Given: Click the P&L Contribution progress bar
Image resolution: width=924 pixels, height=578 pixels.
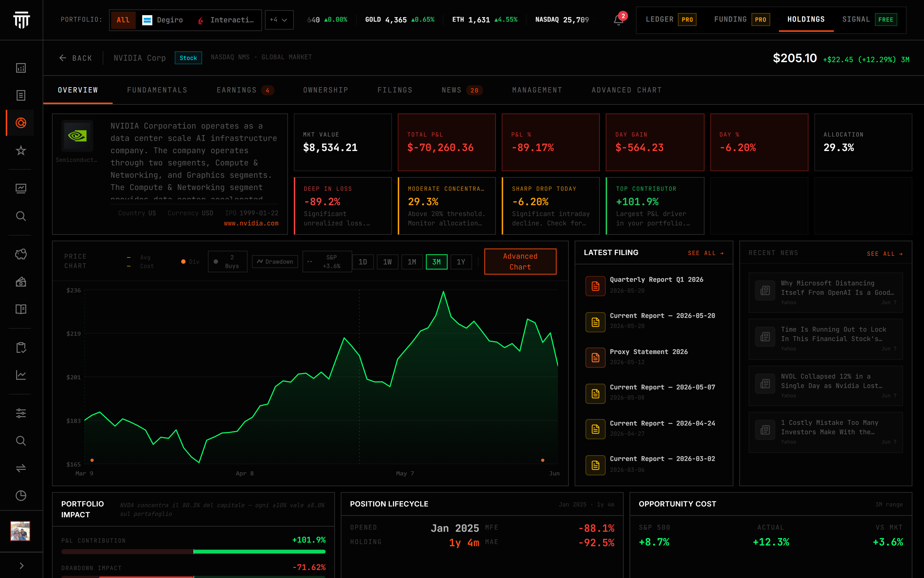Looking at the screenshot, I should [x=193, y=552].
